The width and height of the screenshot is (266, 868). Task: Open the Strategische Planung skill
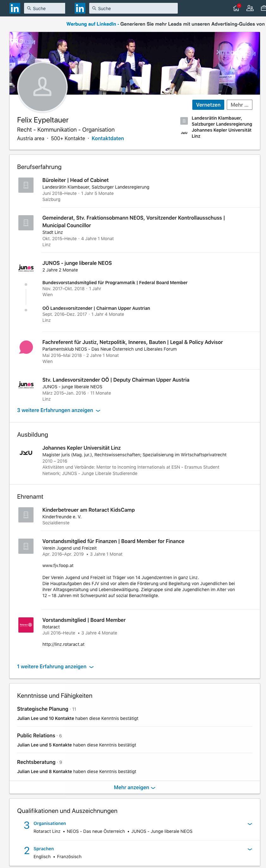click(x=43, y=709)
